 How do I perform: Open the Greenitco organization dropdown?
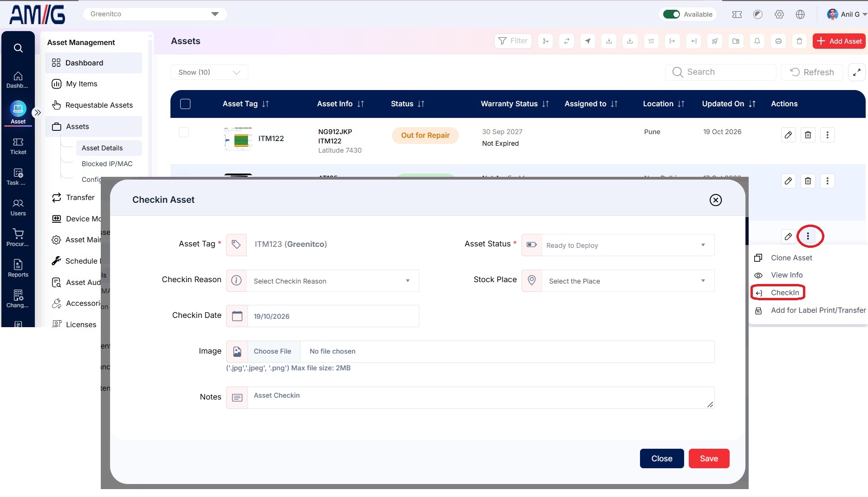pyautogui.click(x=155, y=14)
